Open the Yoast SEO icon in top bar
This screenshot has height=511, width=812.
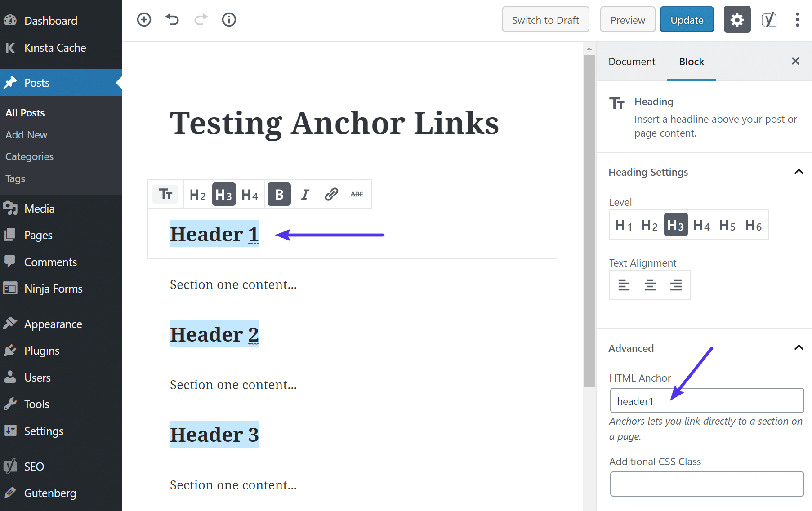pos(769,19)
